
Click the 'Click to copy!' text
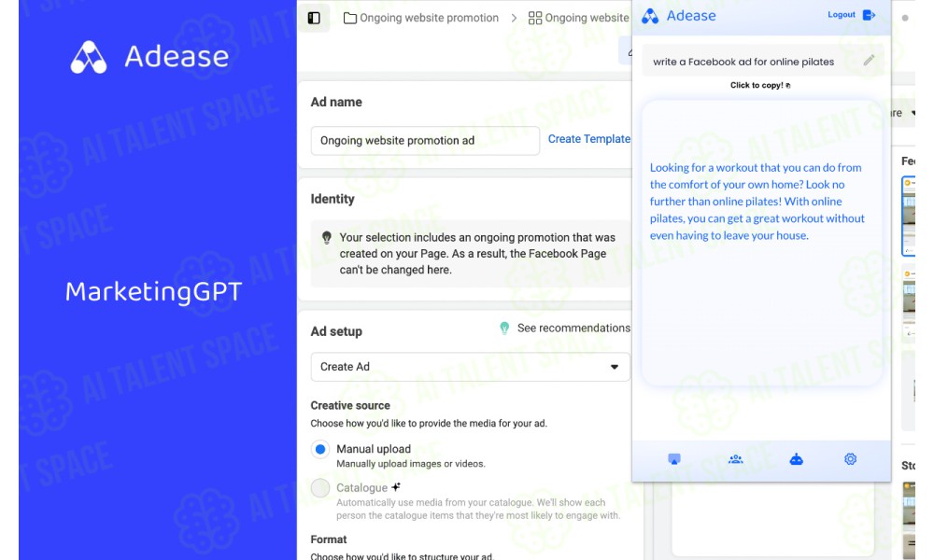pos(760,85)
